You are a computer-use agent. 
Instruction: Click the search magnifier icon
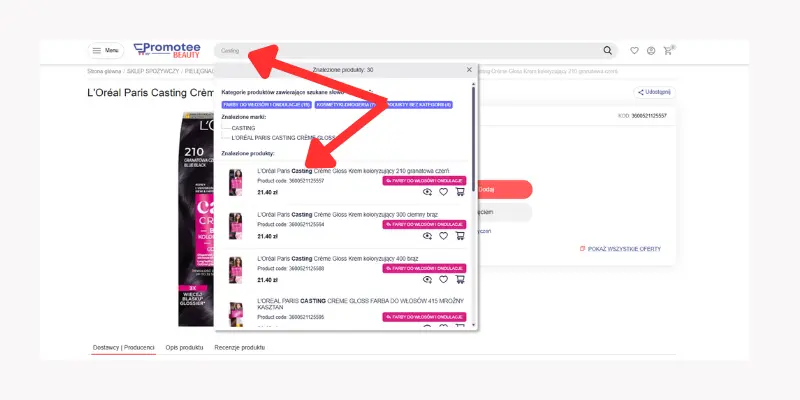pyautogui.click(x=607, y=50)
